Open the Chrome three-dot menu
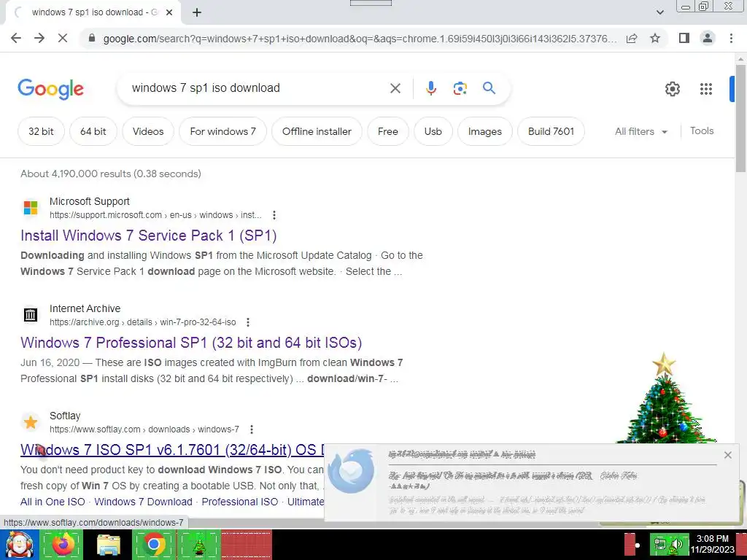747x560 pixels. pyautogui.click(x=731, y=38)
